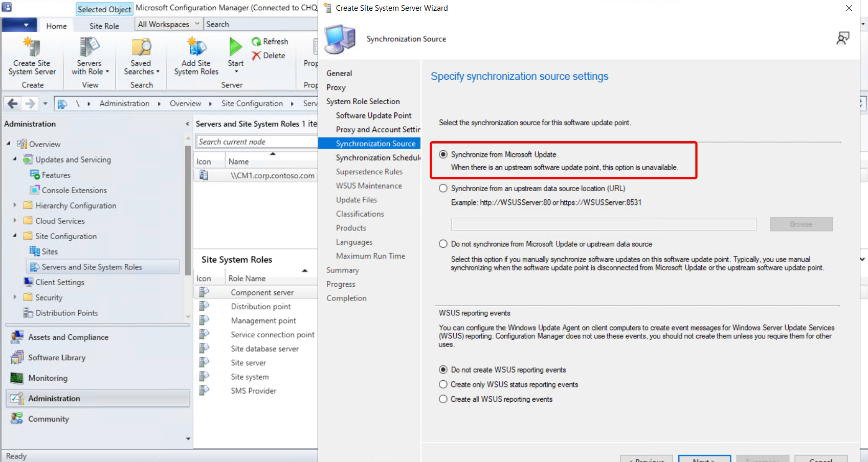Select Synchronize from an upstream data source location
Screen dimensions: 868x462
pyautogui.click(x=443, y=188)
